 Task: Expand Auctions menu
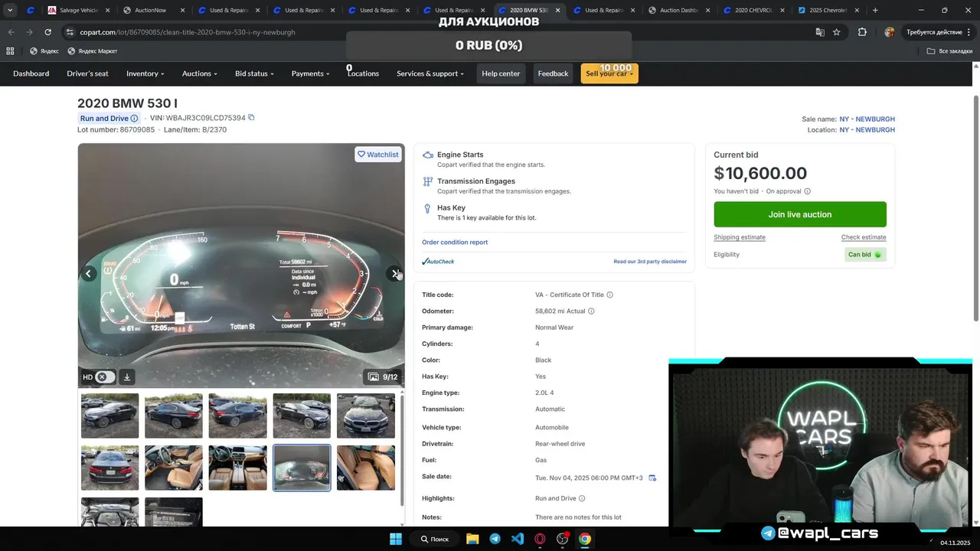[200, 73]
